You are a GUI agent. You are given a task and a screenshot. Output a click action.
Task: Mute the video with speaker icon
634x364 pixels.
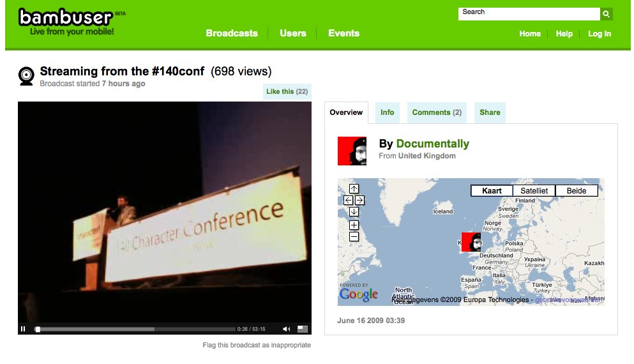click(286, 329)
